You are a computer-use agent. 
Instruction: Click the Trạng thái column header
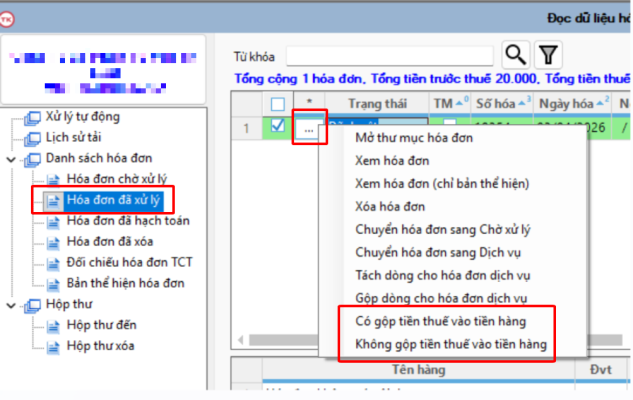[377, 104]
